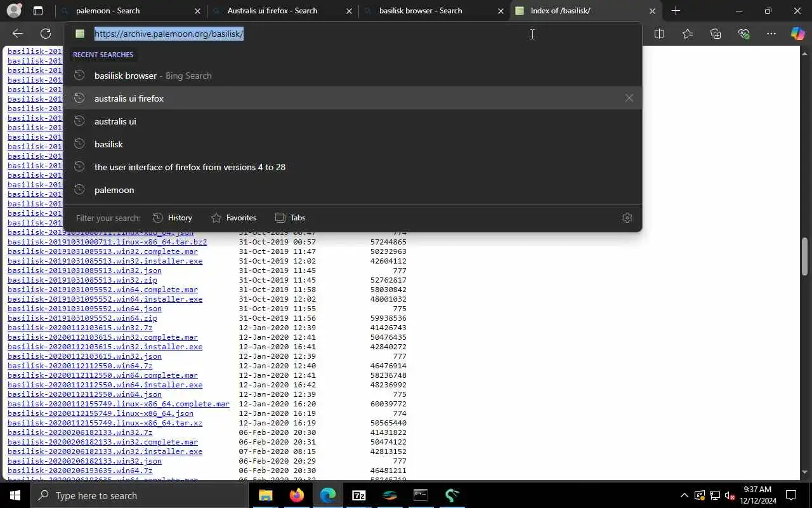Open basilisk-20200112103615.win32.7z link
The image size is (812, 508).
[80, 328]
